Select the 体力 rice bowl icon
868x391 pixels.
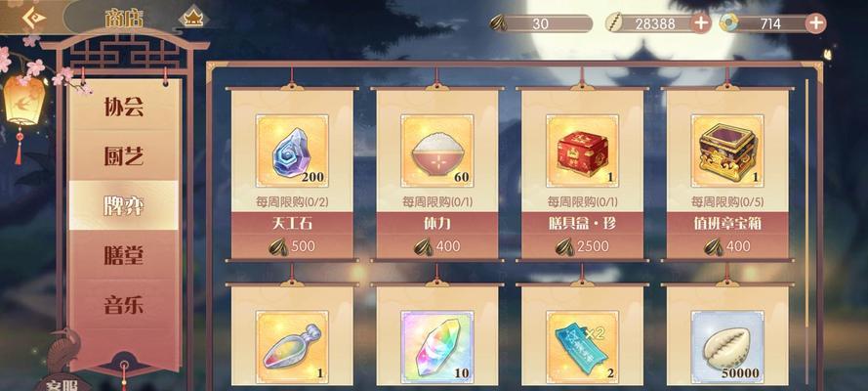tap(437, 151)
